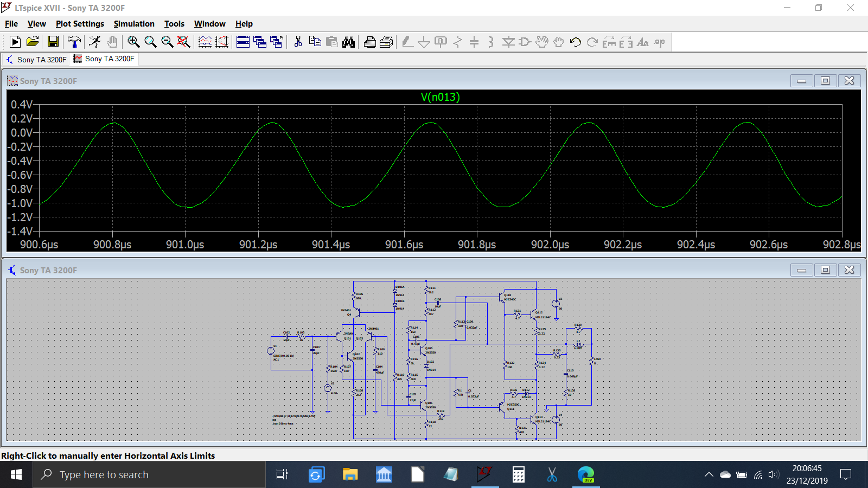Cut with scissors icon
Viewport: 868px width, 488px height.
[x=298, y=42]
